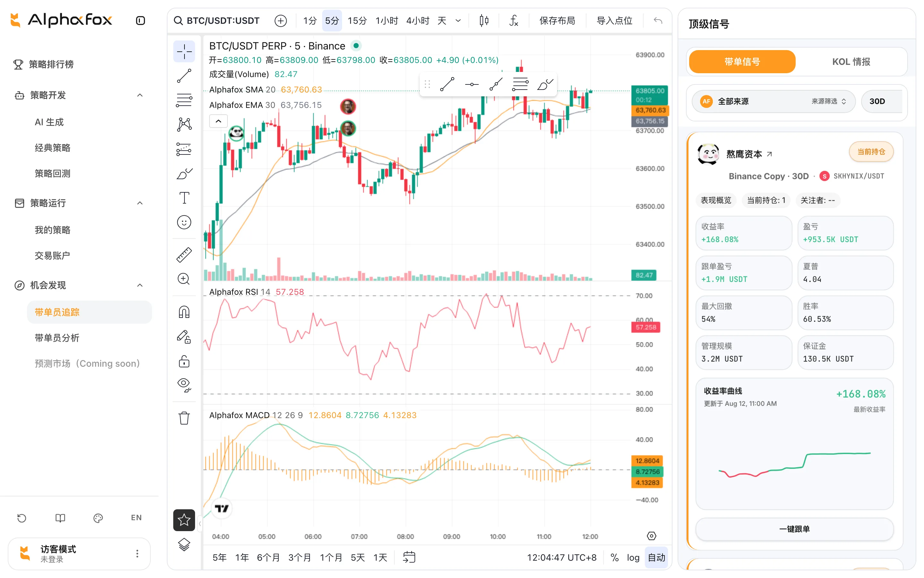
Task: Select the 4小时 timeframe
Action: coord(418,21)
